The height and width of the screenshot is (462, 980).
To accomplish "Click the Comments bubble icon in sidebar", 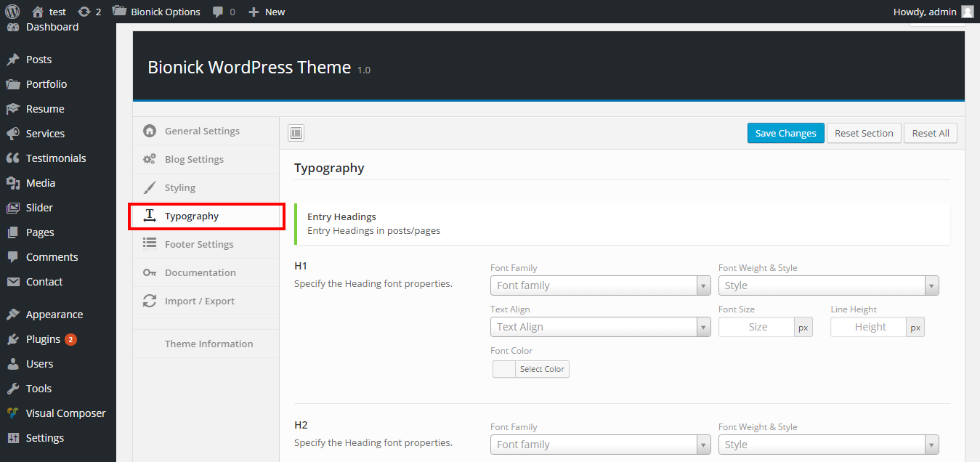I will (x=12, y=257).
